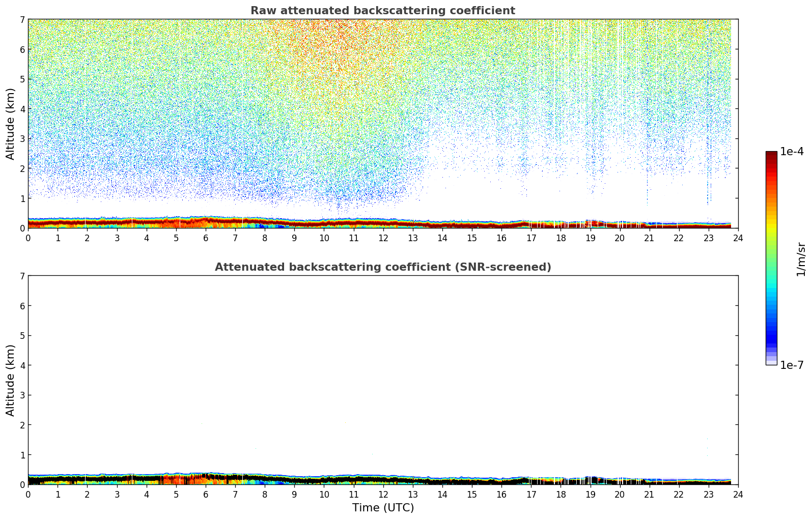This screenshot has height=519, width=812.
Task: Click time tick "8" on the SNR-screened plot
Action: pyautogui.click(x=265, y=494)
